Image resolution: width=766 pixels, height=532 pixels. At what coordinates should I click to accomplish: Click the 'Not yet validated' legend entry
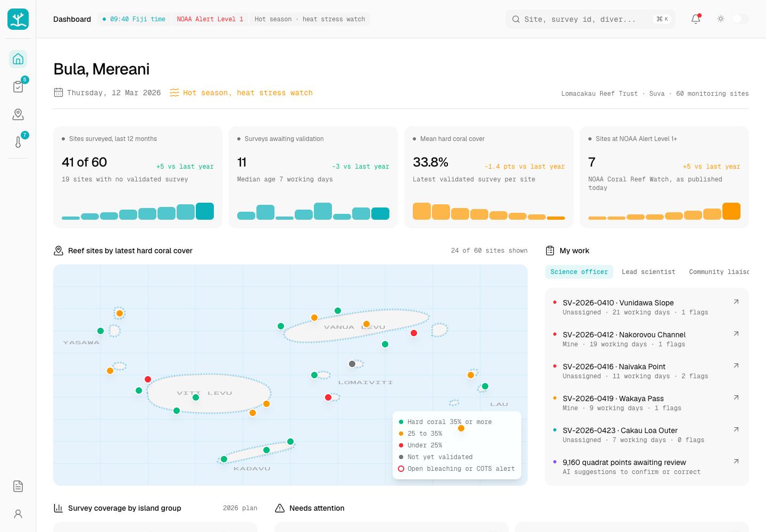point(436,457)
